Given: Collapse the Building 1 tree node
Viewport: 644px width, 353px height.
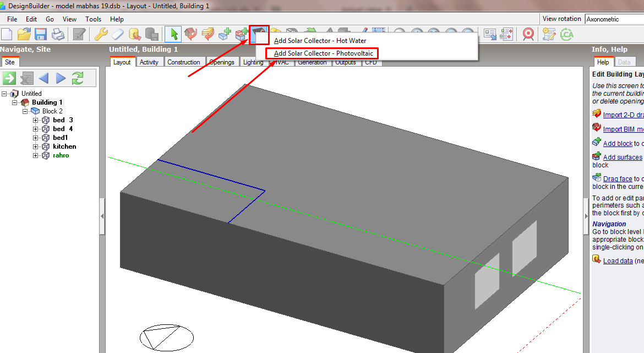Looking at the screenshot, I should point(15,102).
